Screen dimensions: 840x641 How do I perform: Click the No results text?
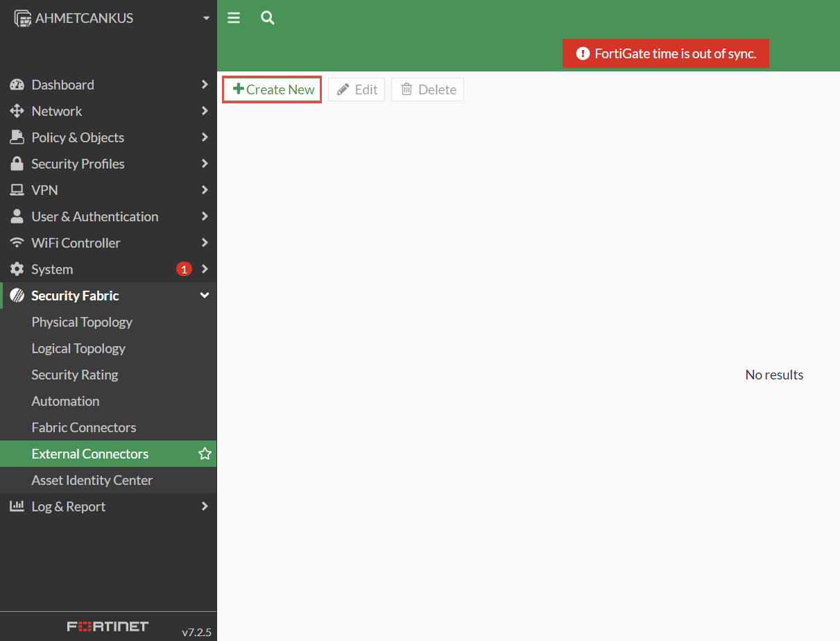click(774, 375)
